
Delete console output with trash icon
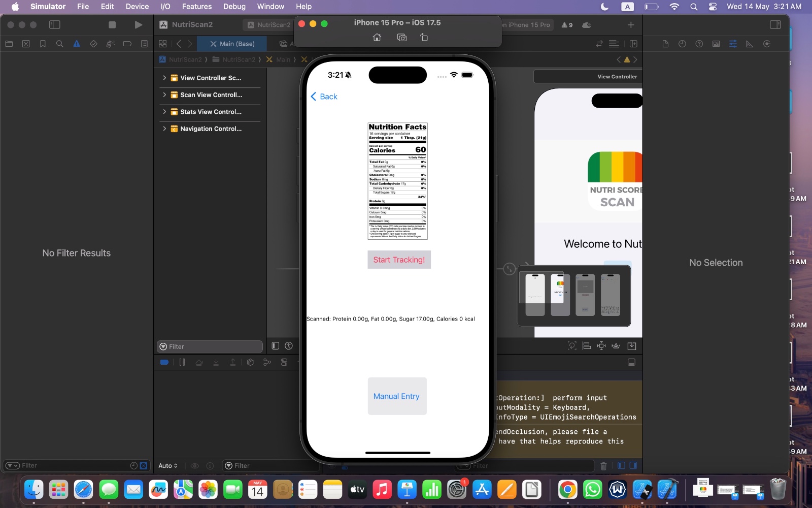tap(603, 466)
